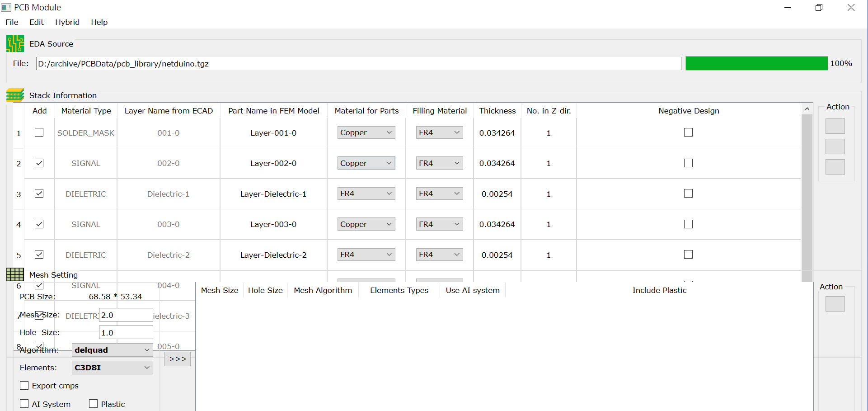Screen dimensions: 868x411
Task: Open the Elements C3D8I dropdown
Action: 112,368
